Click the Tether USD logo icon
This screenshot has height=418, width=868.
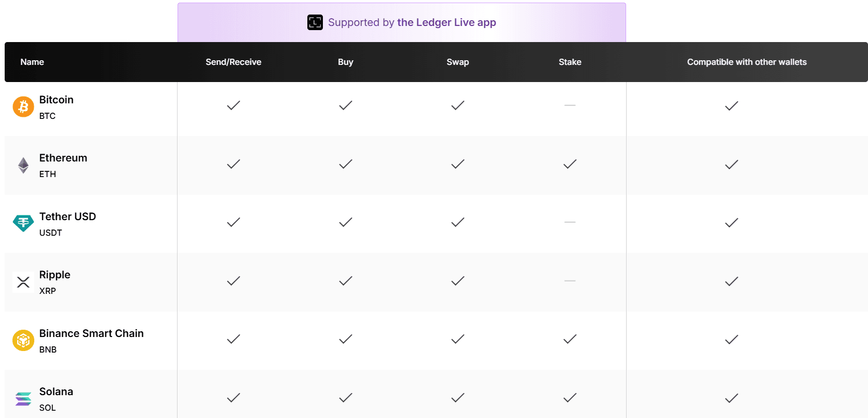click(23, 223)
